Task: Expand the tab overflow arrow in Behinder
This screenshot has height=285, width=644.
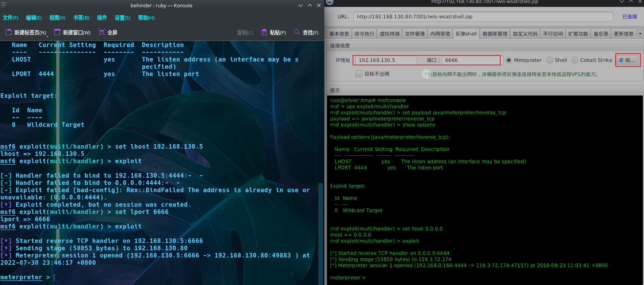Action: point(640,34)
